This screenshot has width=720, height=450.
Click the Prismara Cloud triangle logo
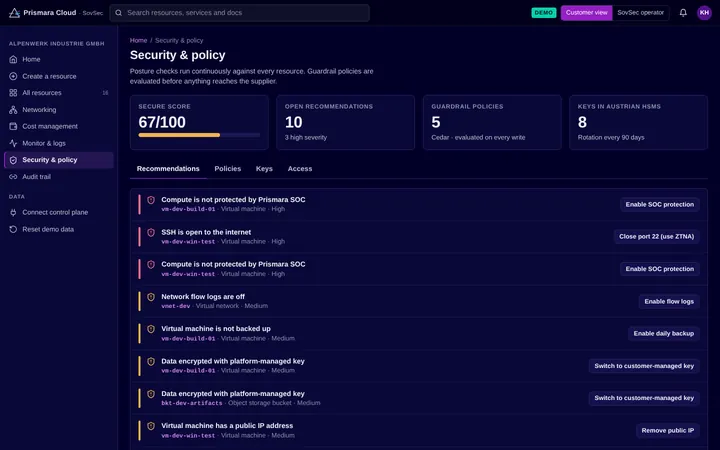pyautogui.click(x=14, y=13)
